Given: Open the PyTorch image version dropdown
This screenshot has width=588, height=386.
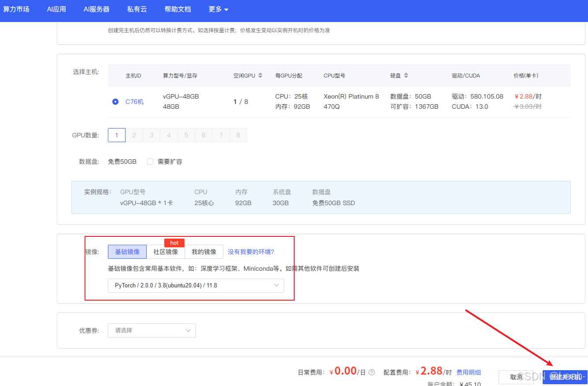Looking at the screenshot, I should (x=196, y=286).
